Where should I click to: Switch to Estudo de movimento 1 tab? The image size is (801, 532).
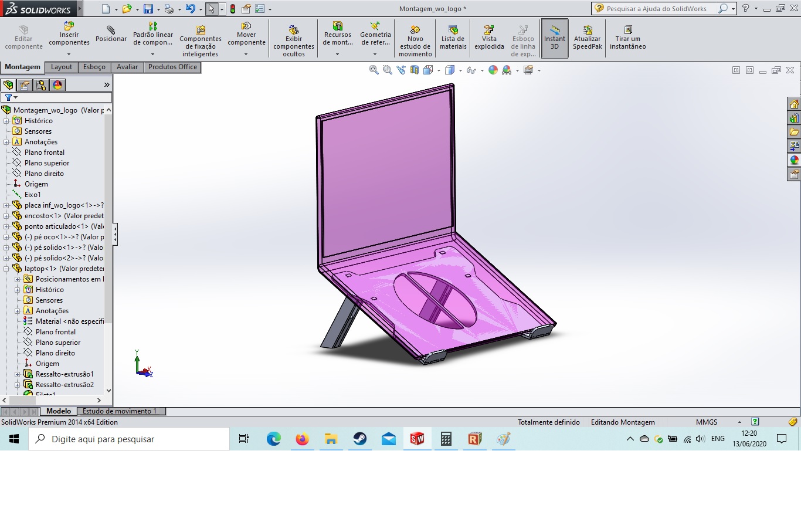tap(120, 411)
